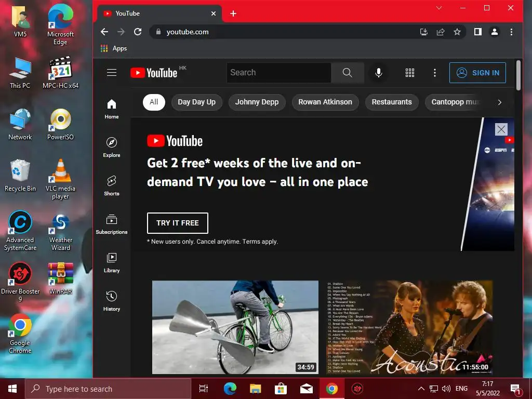
Task: Click TRY IT FREE button
Action: 178,223
